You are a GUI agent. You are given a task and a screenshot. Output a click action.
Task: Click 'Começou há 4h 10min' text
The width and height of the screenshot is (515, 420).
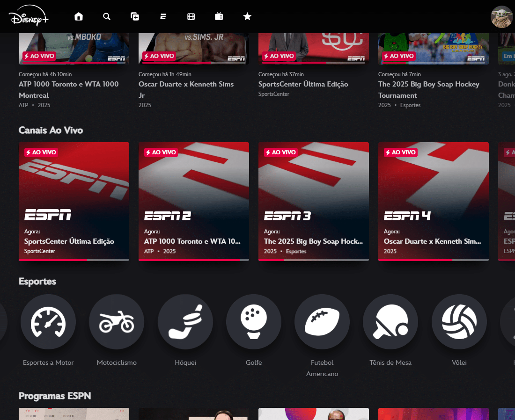click(x=45, y=74)
